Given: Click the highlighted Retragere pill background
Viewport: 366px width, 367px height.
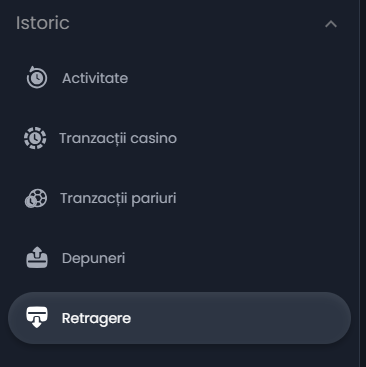Looking at the screenshot, I should (179, 318).
